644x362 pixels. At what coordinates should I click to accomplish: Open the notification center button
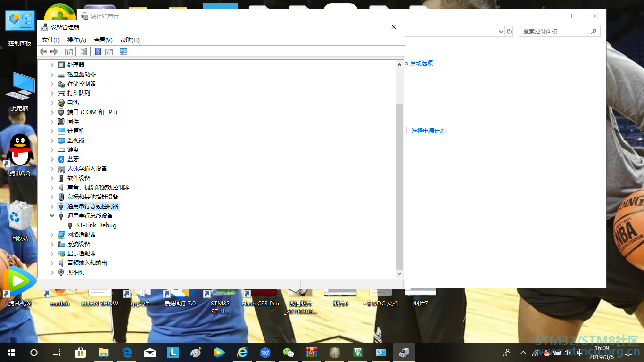pyautogui.click(x=629, y=352)
